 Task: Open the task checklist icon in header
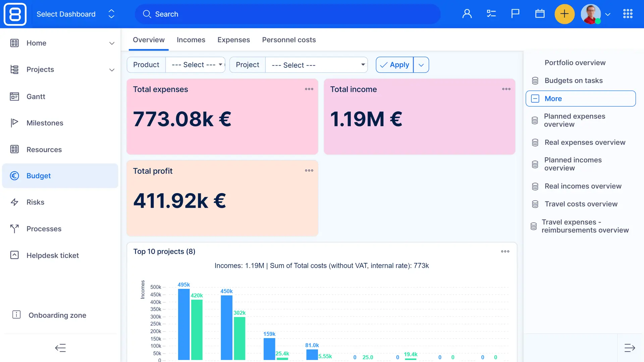point(491,14)
